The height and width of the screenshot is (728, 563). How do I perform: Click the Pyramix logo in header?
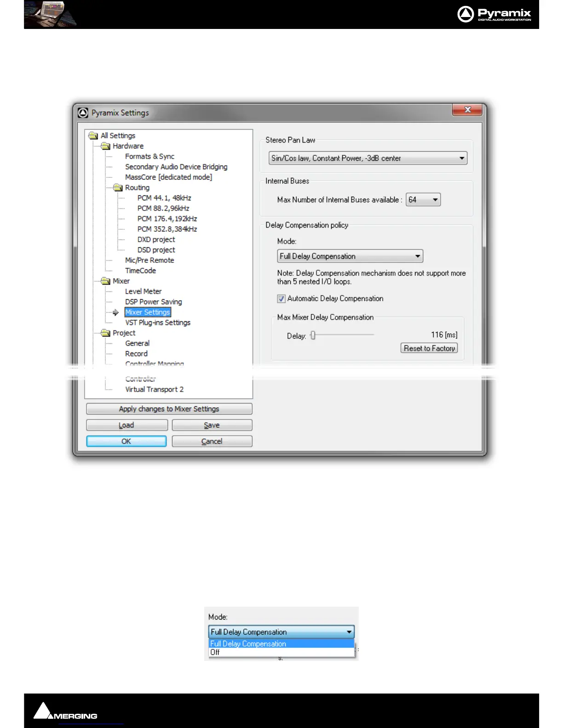[x=494, y=14]
